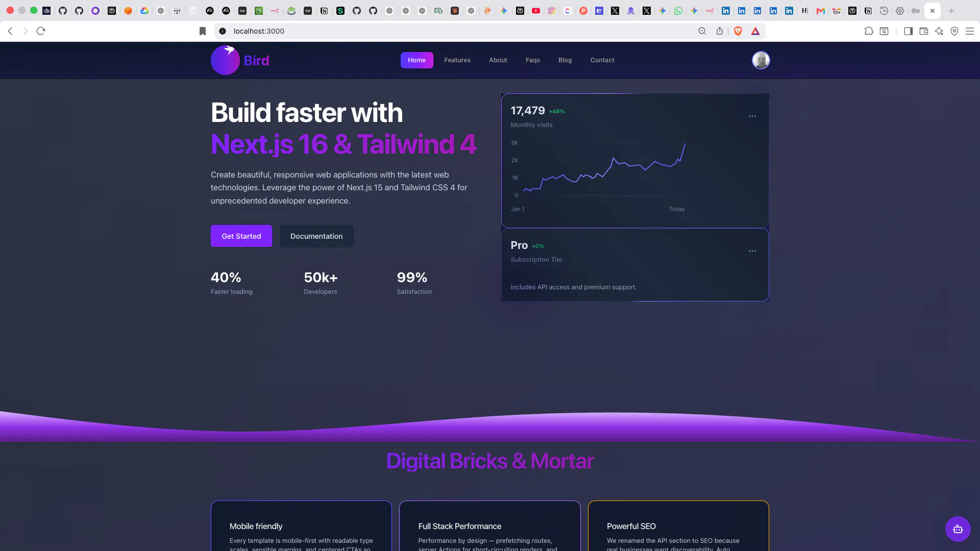Toggle the browser sidebar panel
The image size is (980, 551).
[908, 31]
